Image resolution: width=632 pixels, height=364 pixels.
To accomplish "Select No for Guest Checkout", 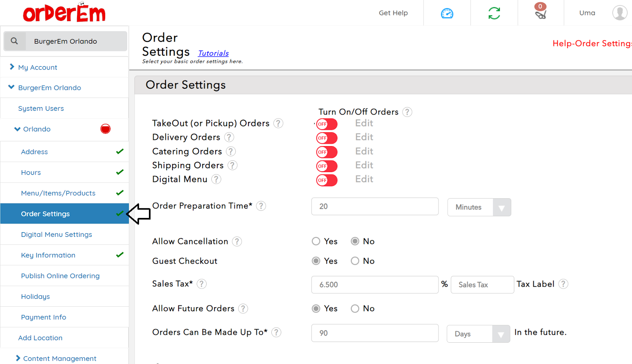I will tap(355, 261).
